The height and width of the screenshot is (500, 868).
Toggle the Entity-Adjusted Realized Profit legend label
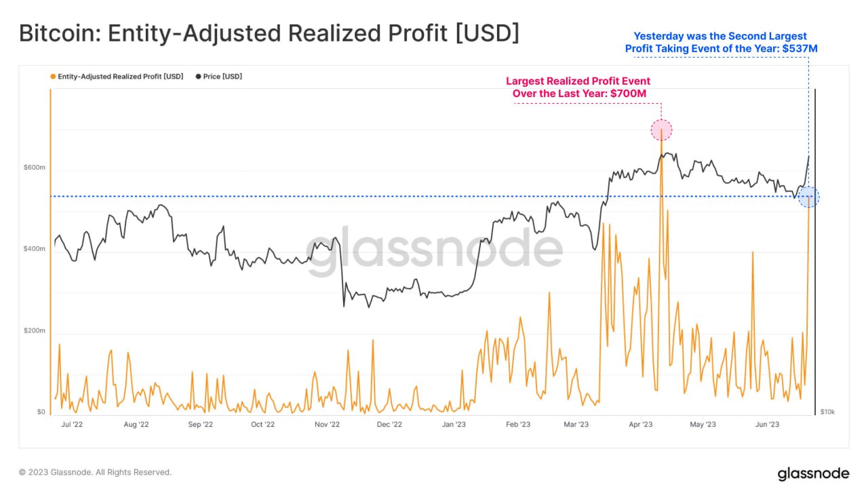(120, 77)
